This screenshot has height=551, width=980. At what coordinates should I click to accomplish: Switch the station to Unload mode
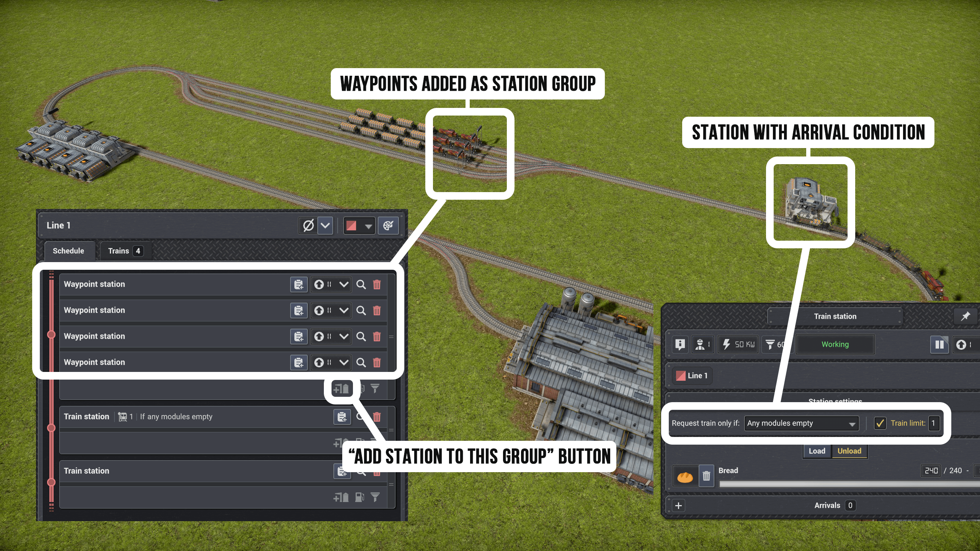849,451
